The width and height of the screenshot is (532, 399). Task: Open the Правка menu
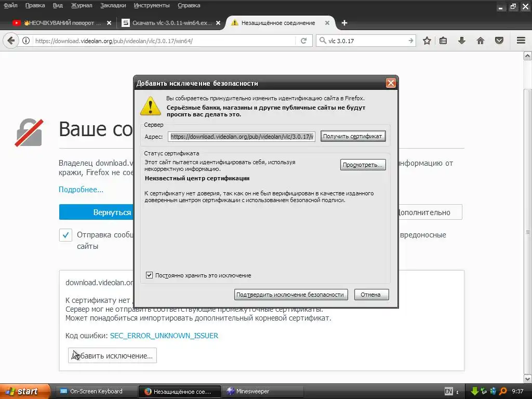pyautogui.click(x=35, y=5)
